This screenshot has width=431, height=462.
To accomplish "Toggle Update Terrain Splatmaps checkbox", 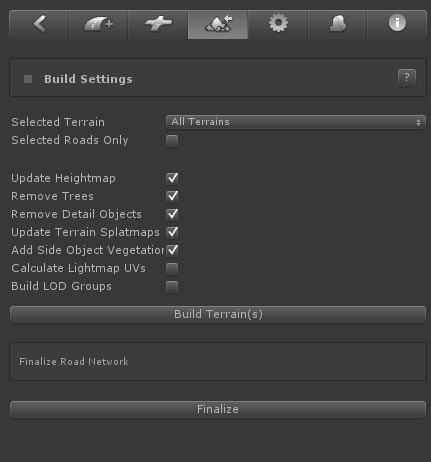I will (172, 232).
